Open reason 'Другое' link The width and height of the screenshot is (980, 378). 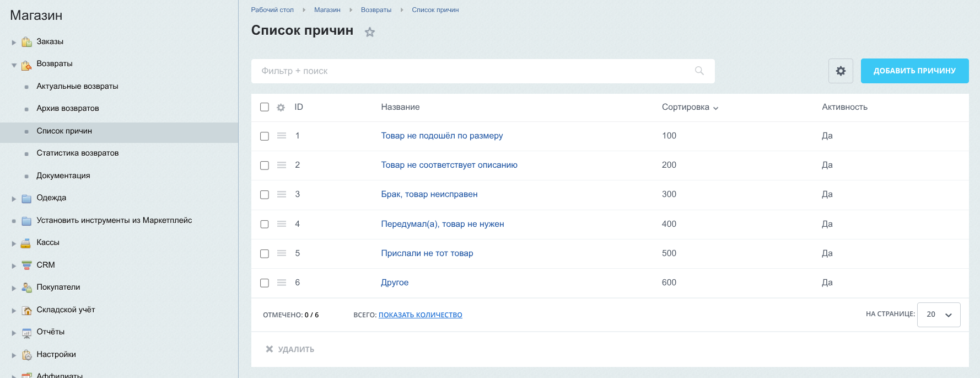tap(395, 283)
